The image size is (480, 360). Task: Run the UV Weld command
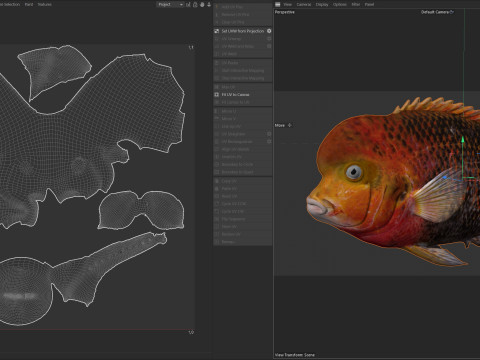pos(243,54)
